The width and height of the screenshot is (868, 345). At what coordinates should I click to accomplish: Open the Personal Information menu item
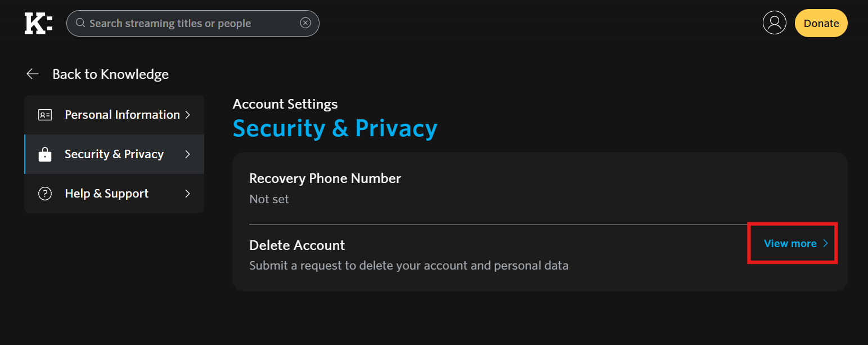click(x=122, y=115)
